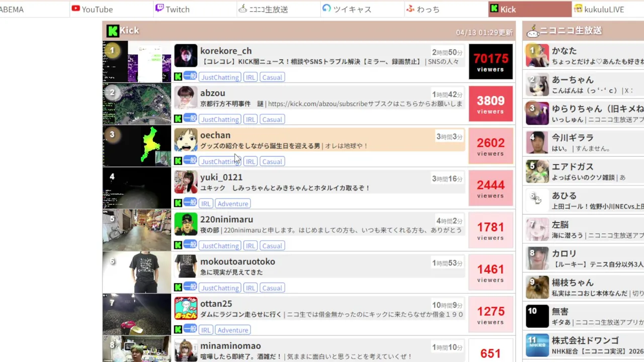
Task: Select the Kick tab
Action: tap(530, 9)
